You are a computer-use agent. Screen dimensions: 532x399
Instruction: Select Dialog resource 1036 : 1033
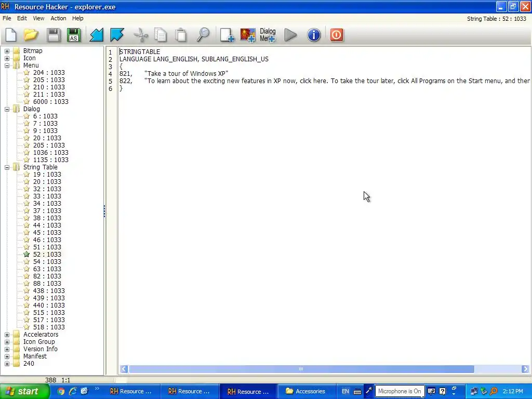[50, 153]
